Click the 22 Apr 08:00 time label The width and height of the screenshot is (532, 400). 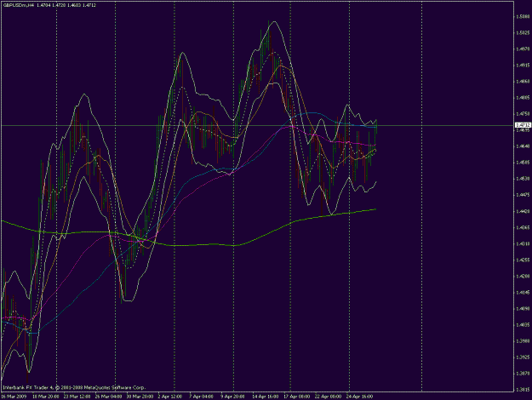coord(328,397)
